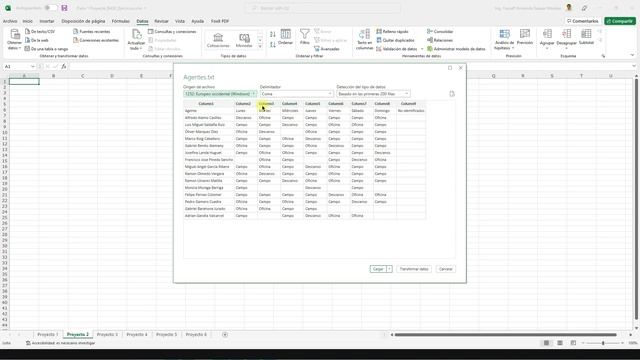640x360 pixels.
Task: Click the Obtener datos icon
Action: [15, 34]
